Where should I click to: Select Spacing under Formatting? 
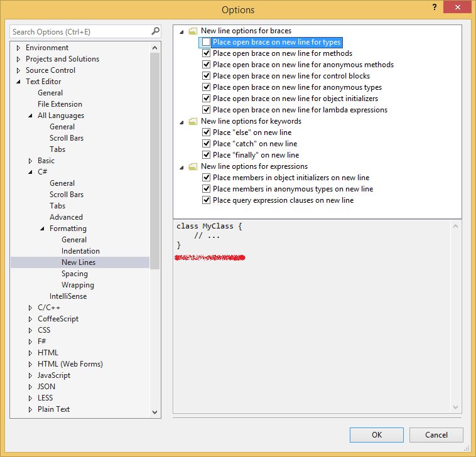(x=74, y=274)
